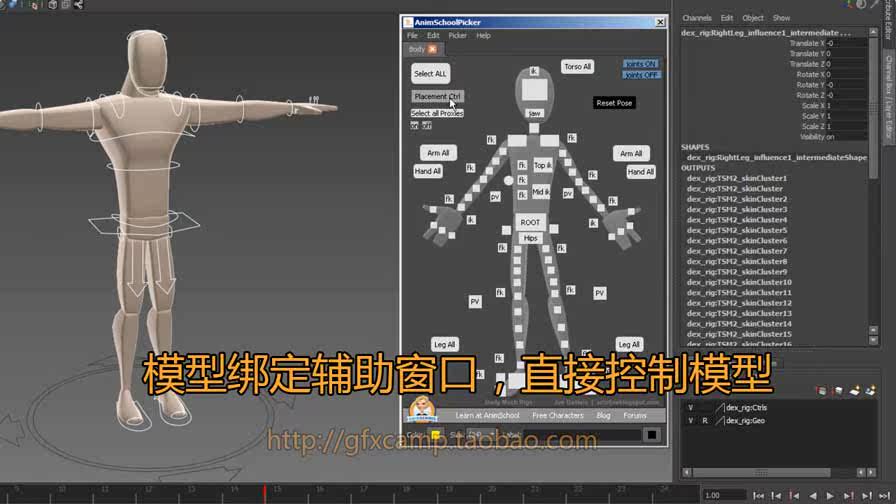
Task: Click the black square button in picker footer
Action: (x=651, y=435)
